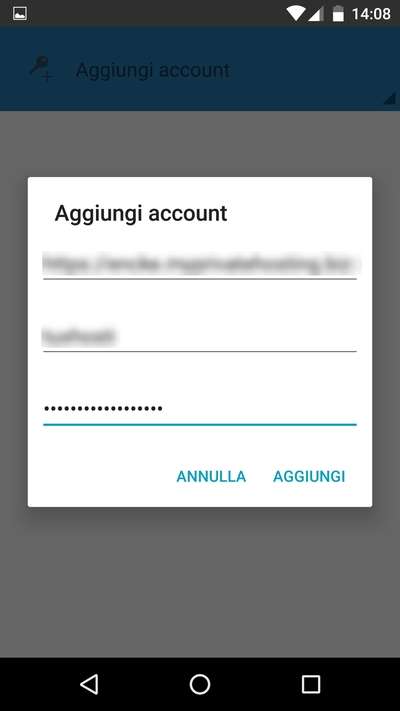Viewport: 400px width, 711px height.
Task: Tap the 'Aggiungi account' dialog title
Action: point(141,213)
